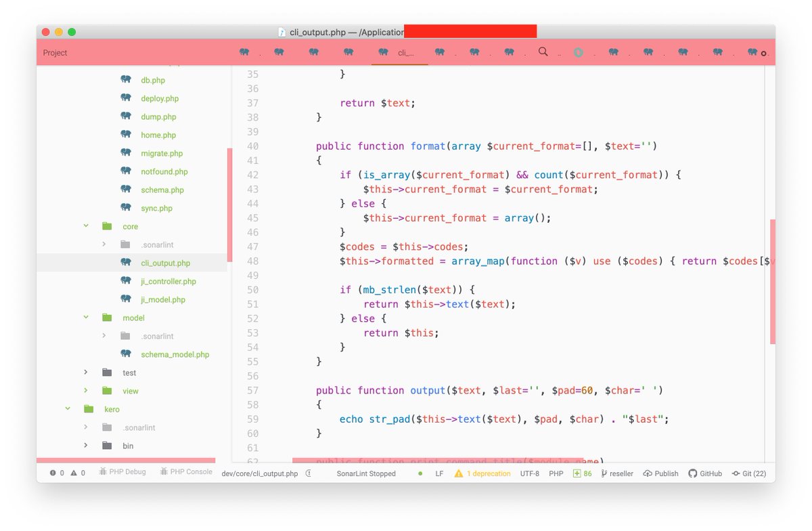Open the PHP Console panel
Viewport: 812px width, 531px height.
tap(186, 472)
